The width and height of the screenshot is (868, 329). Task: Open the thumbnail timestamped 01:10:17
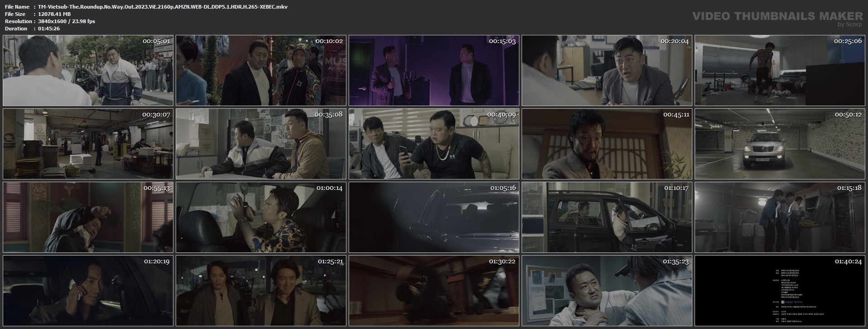[x=607, y=217]
